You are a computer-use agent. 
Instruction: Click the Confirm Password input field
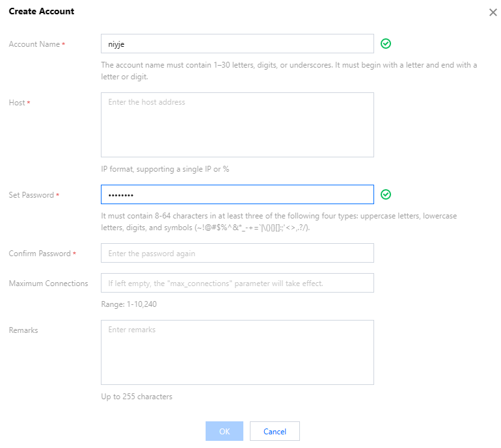(237, 253)
